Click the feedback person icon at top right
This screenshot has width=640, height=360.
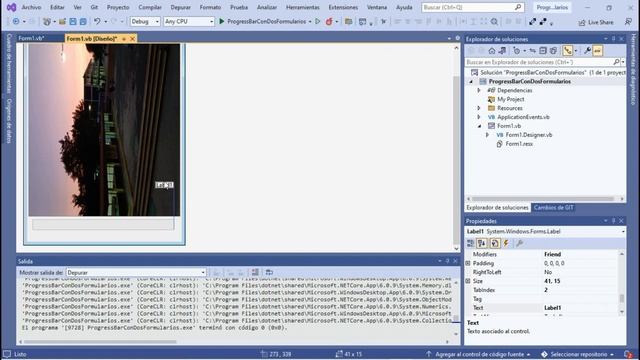(x=628, y=22)
